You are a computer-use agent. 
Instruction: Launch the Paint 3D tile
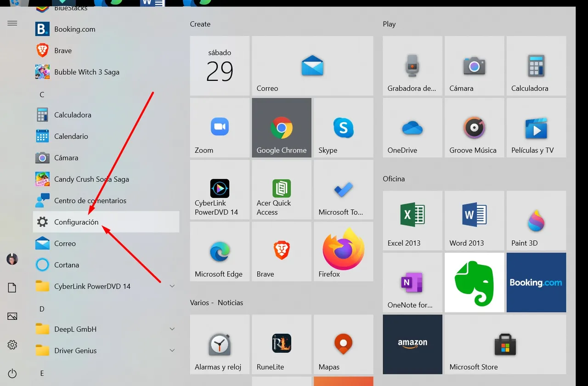pyautogui.click(x=537, y=221)
